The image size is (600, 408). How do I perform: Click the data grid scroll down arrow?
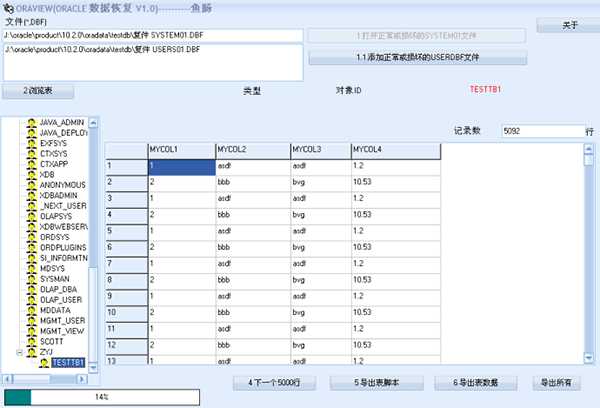coord(589,358)
